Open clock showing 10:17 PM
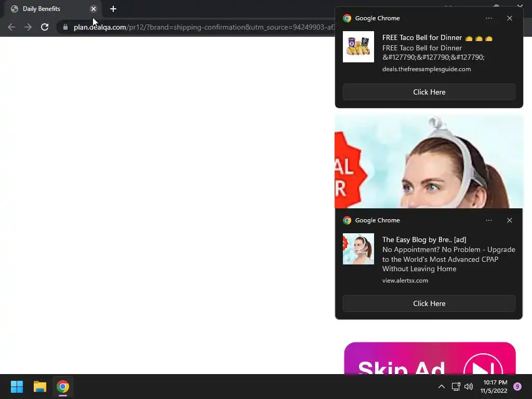This screenshot has height=399, width=532. pyautogui.click(x=494, y=387)
